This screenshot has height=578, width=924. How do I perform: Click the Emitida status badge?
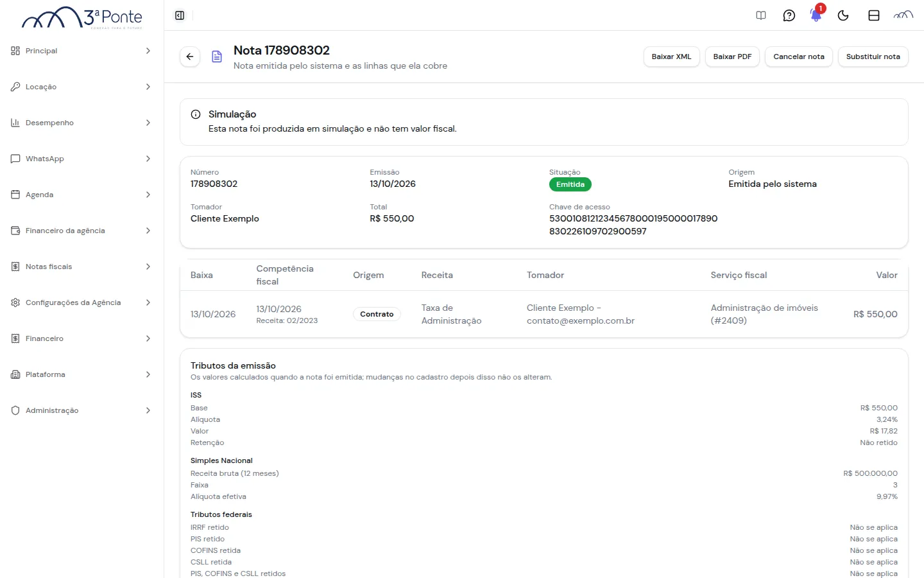coord(570,184)
